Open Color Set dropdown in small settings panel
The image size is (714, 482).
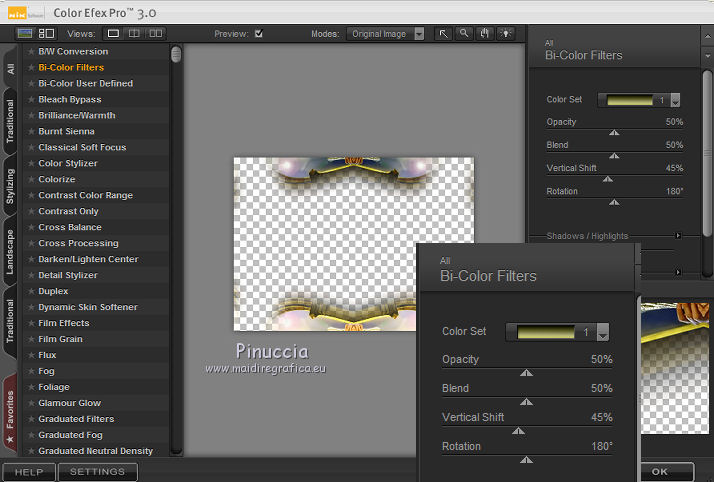(x=675, y=100)
